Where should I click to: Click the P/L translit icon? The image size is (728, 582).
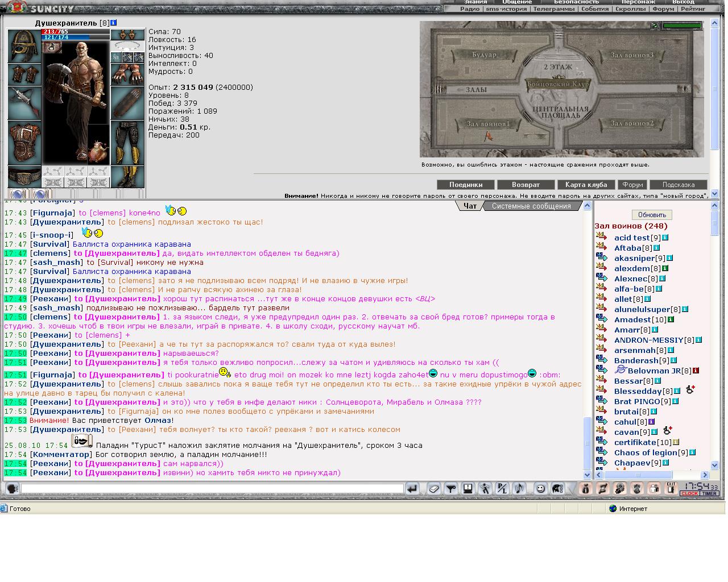pos(502,488)
